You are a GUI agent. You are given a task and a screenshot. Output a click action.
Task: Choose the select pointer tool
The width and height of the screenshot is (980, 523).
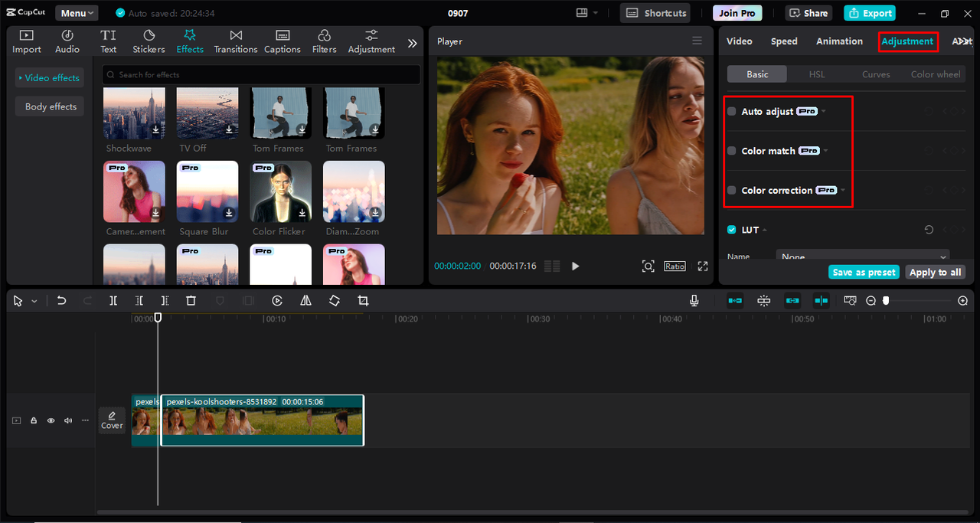coord(18,301)
